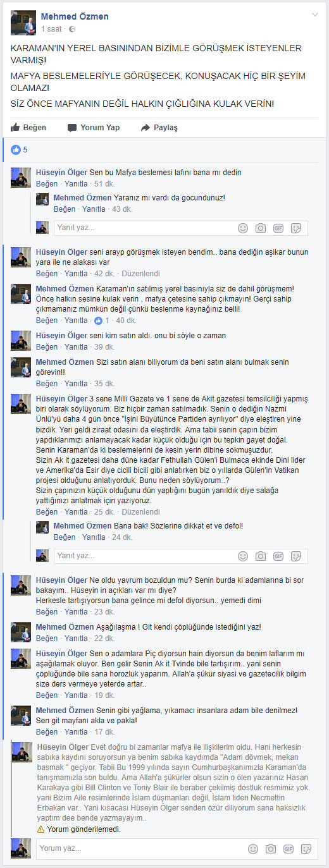Image resolution: width=329 pixels, height=868 pixels.
Task: Open sticker picker in first reply box
Action: click(x=296, y=228)
